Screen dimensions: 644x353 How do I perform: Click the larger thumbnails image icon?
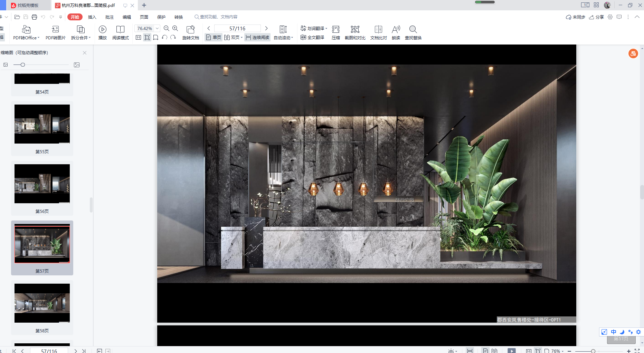[77, 65]
